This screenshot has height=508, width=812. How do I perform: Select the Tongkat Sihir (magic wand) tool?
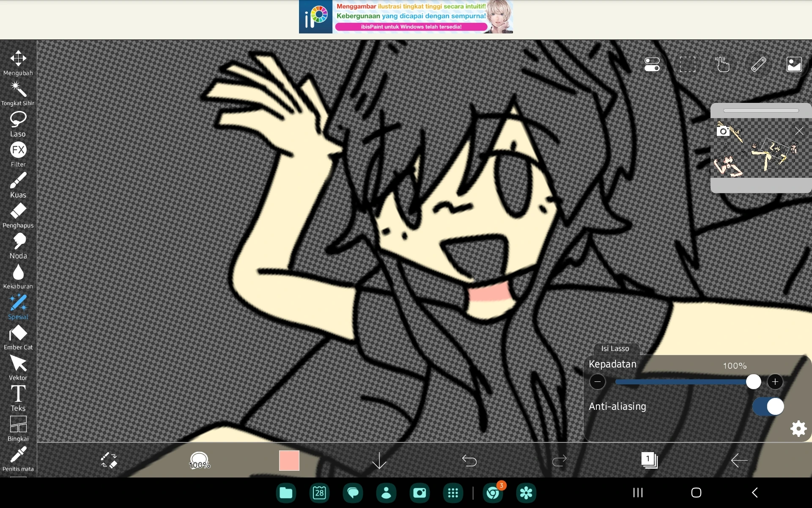(x=18, y=91)
